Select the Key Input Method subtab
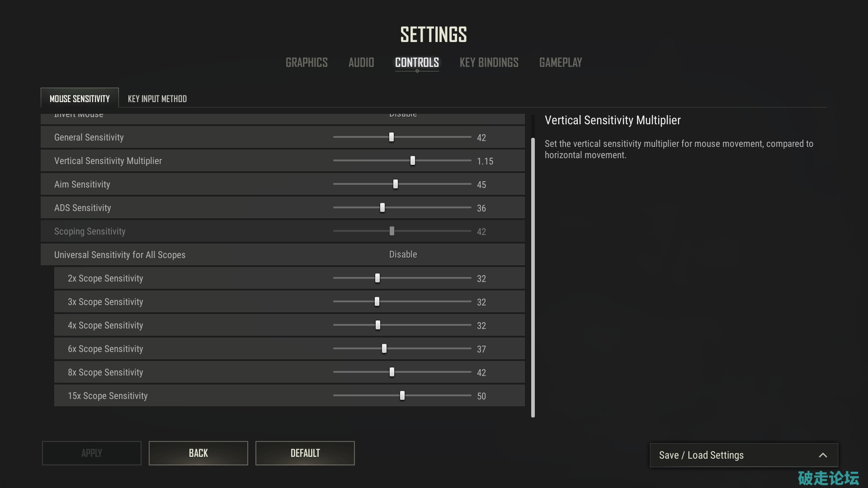This screenshot has width=868, height=488. pyautogui.click(x=157, y=99)
